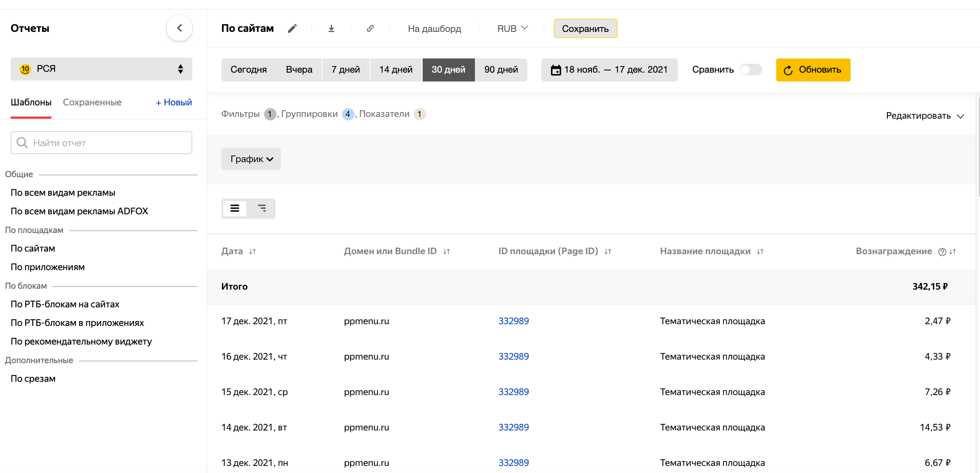Image resolution: width=980 pixels, height=473 pixels.
Task: Click the pencil edit icon beside report title
Action: tap(292, 29)
